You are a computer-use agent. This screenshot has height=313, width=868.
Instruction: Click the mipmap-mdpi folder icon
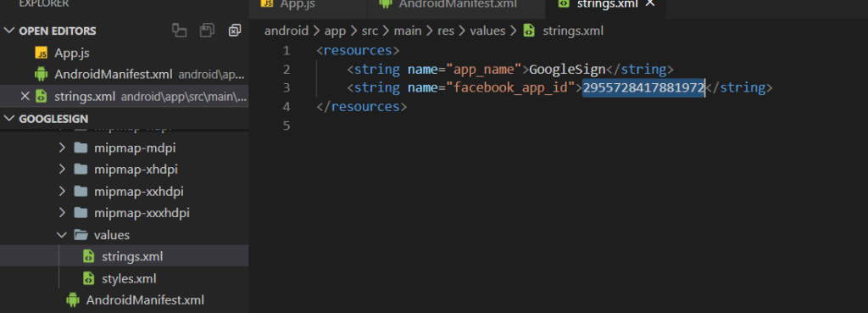pyautogui.click(x=81, y=148)
